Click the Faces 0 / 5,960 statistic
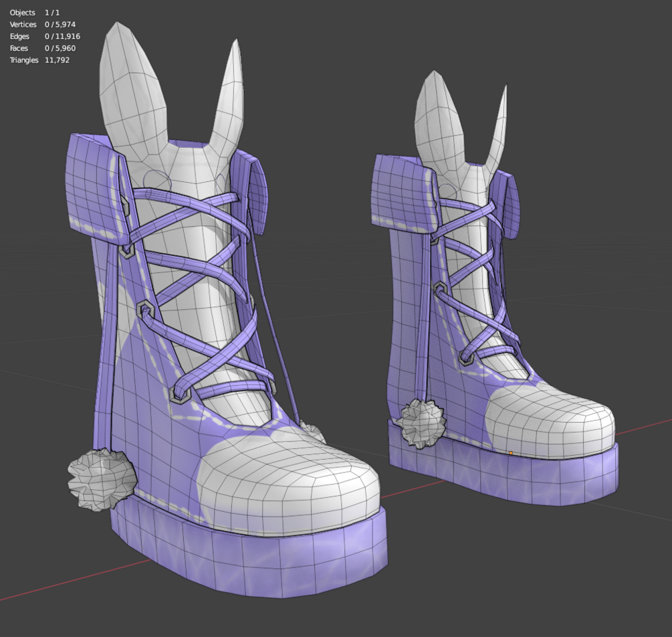Screen dimensions: 672x637 point(42,48)
